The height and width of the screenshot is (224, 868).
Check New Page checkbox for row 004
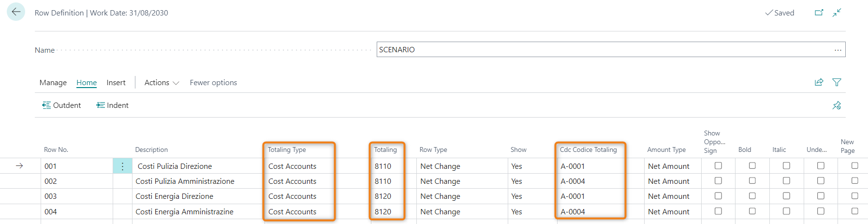point(854,211)
